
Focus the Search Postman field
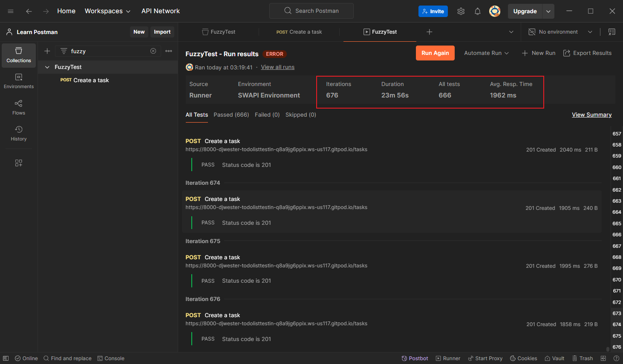click(x=311, y=11)
